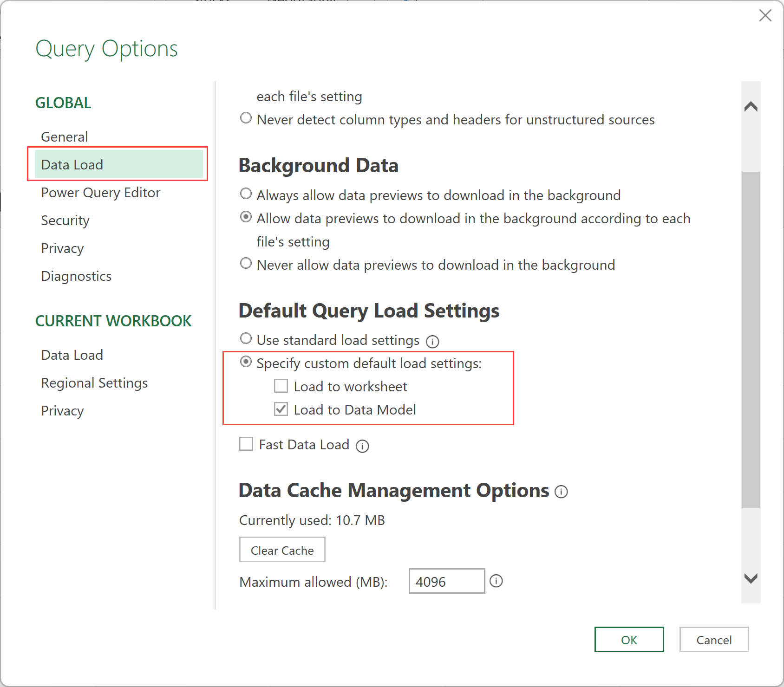The width and height of the screenshot is (784, 687).
Task: Select Never detect column types and headers option
Action: 246,118
